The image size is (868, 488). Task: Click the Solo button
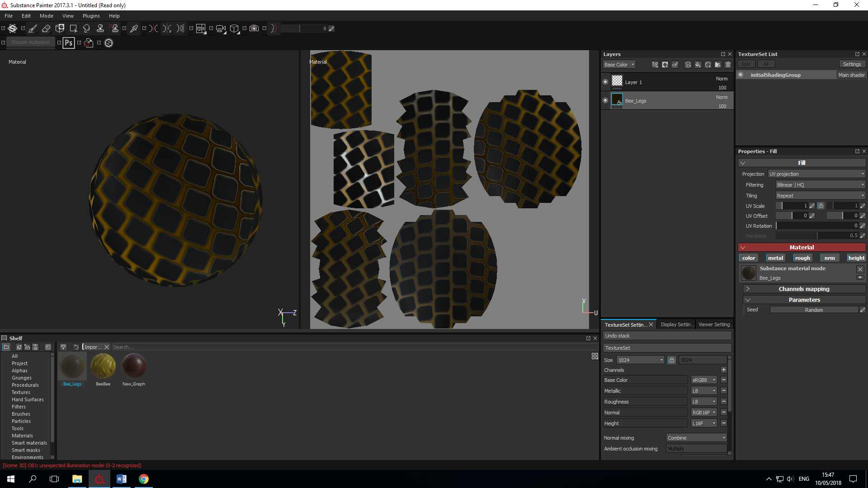(746, 64)
